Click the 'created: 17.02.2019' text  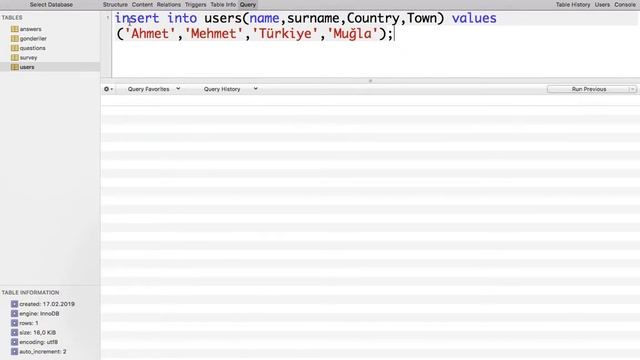47,304
